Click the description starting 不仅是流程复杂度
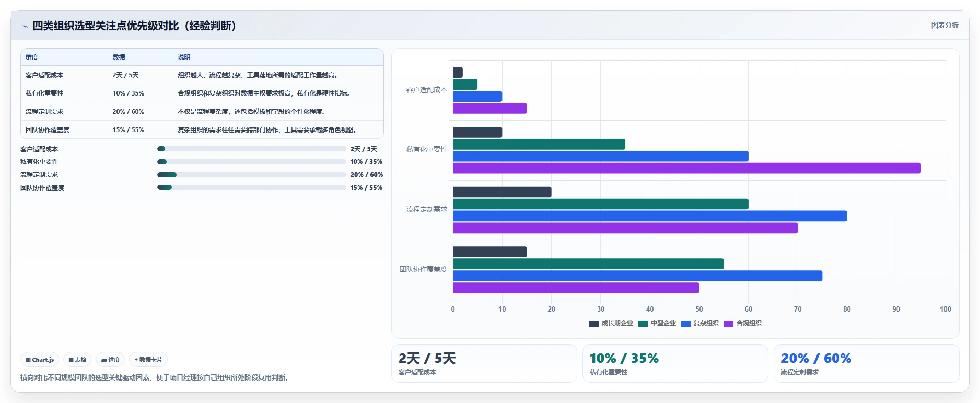Screen dimensions: 980x403 click(x=253, y=112)
